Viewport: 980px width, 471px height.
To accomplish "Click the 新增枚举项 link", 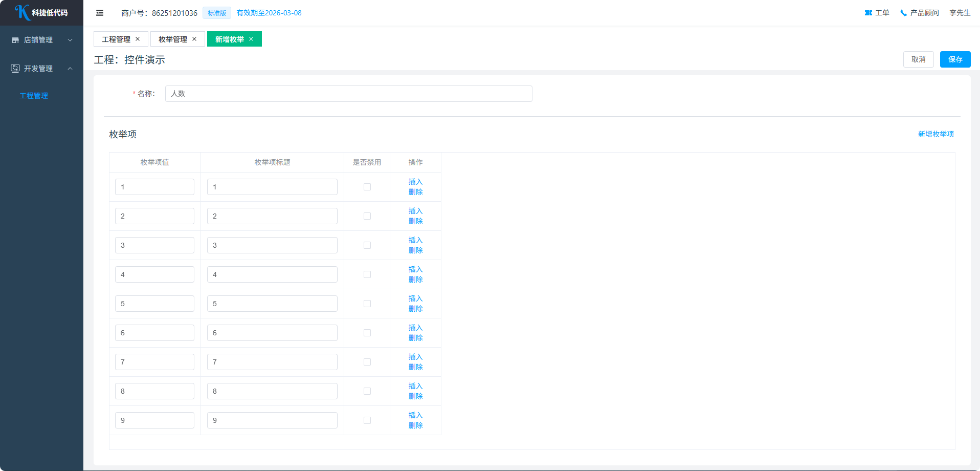I will coord(936,134).
